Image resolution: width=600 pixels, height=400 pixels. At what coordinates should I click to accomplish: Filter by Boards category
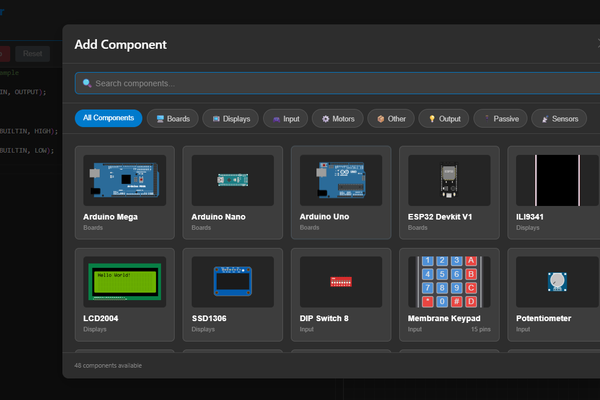[x=173, y=119]
